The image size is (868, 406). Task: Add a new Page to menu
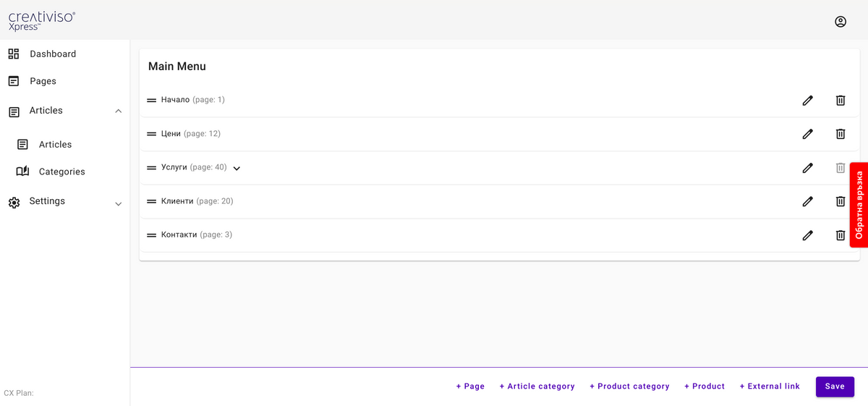[x=470, y=386]
